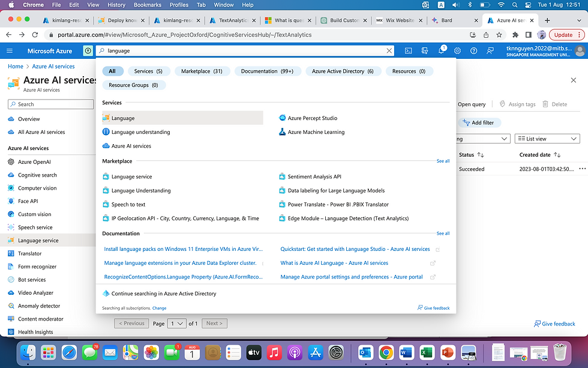Expand the page number dropdown
The width and height of the screenshot is (588, 368).
pyautogui.click(x=176, y=324)
